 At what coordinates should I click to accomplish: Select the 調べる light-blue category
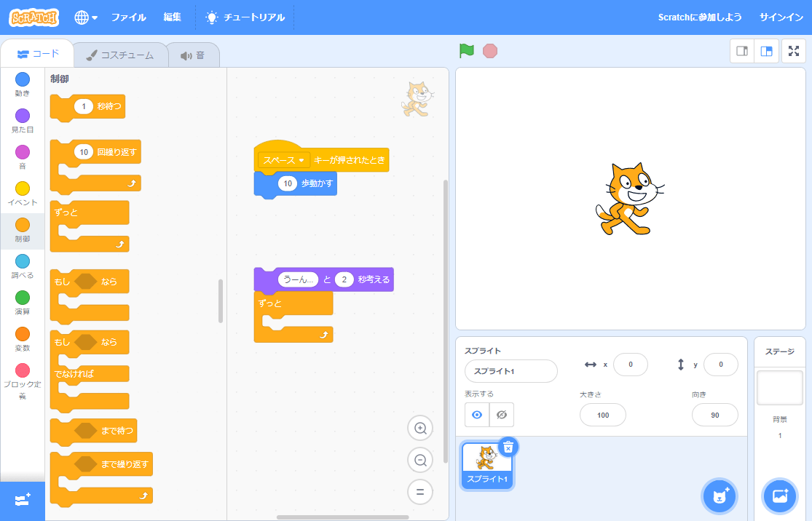23,266
